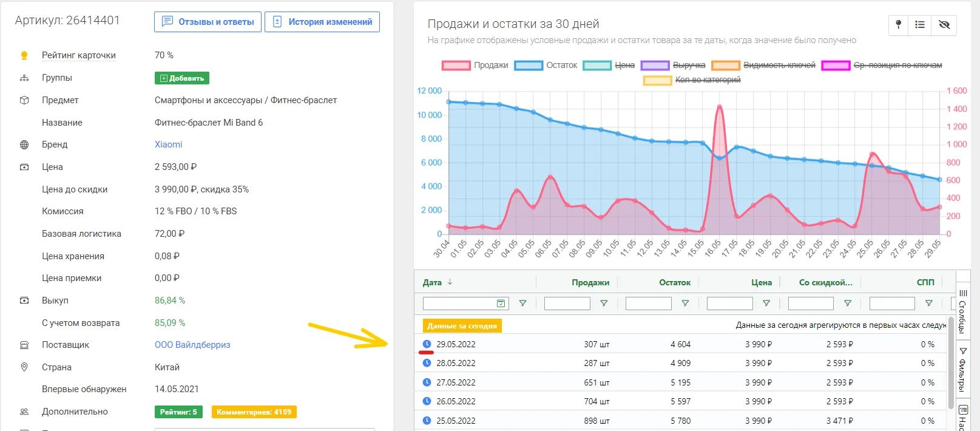The height and width of the screenshot is (431, 980).
Task: Click clock icon for 26.05.2022 row
Action: pyautogui.click(x=427, y=401)
